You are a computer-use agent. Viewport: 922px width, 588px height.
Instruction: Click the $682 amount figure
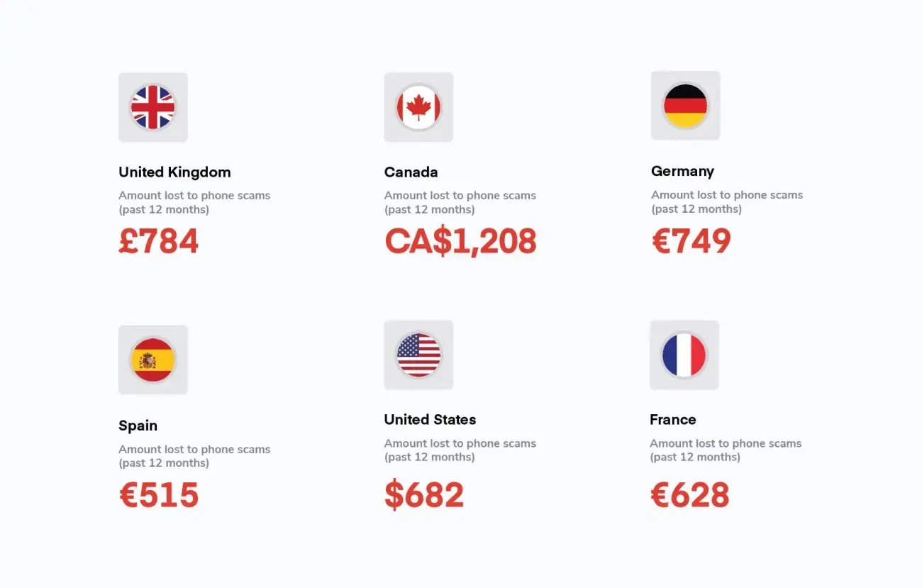click(x=424, y=494)
